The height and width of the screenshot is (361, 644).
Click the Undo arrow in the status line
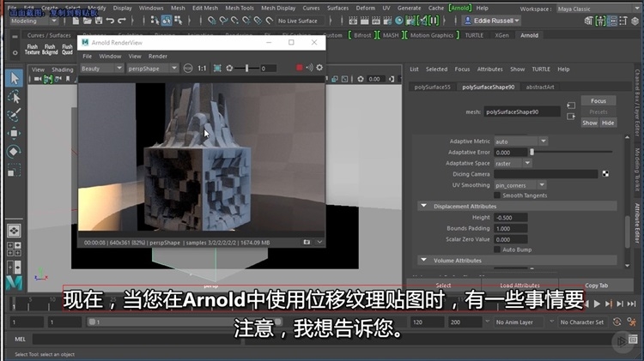click(x=110, y=21)
